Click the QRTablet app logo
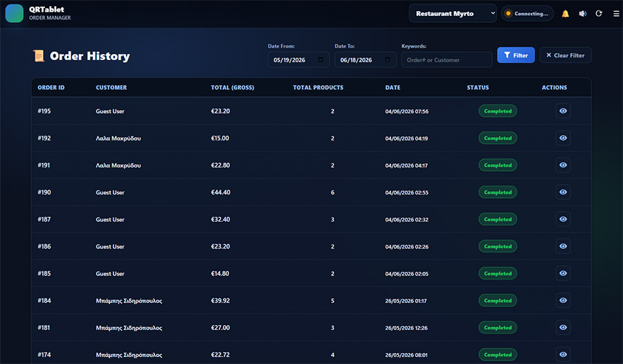This screenshot has width=623, height=364. pyautogui.click(x=15, y=13)
